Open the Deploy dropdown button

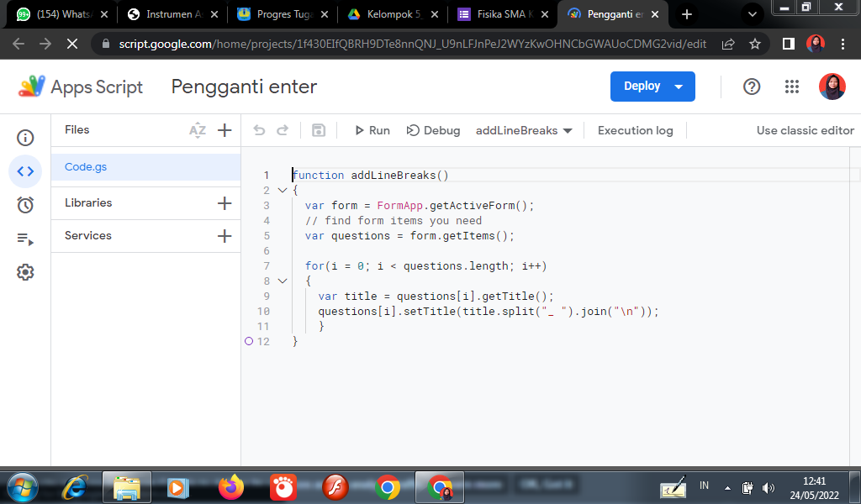click(652, 87)
